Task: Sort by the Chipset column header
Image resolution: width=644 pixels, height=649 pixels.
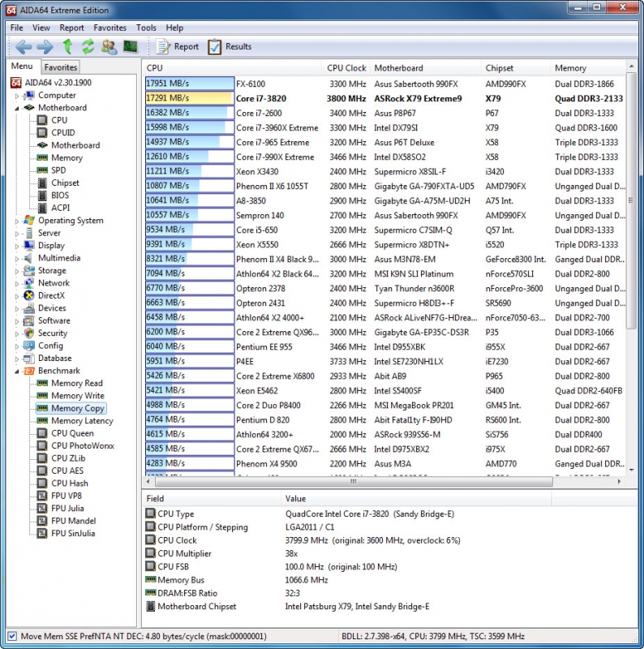Action: (516, 68)
